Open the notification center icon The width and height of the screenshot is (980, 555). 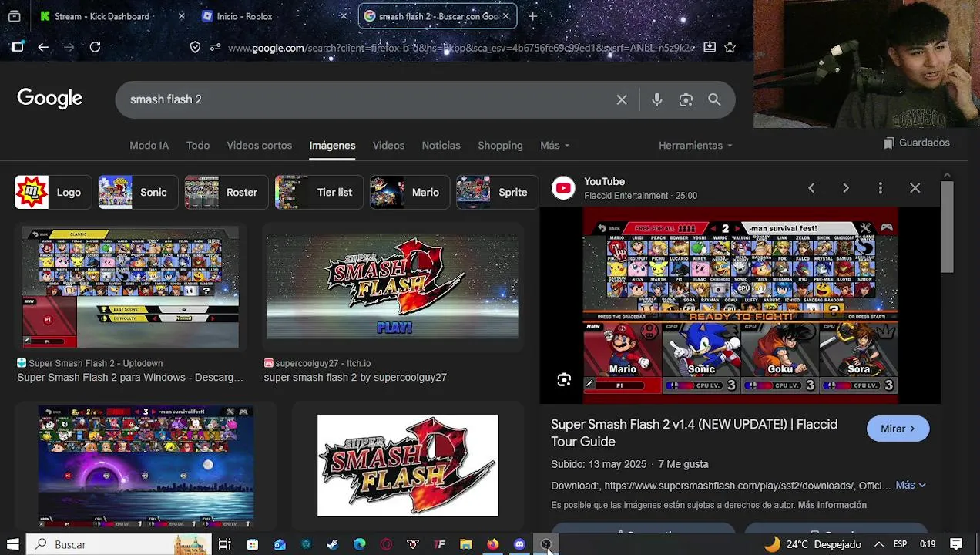pos(956,544)
